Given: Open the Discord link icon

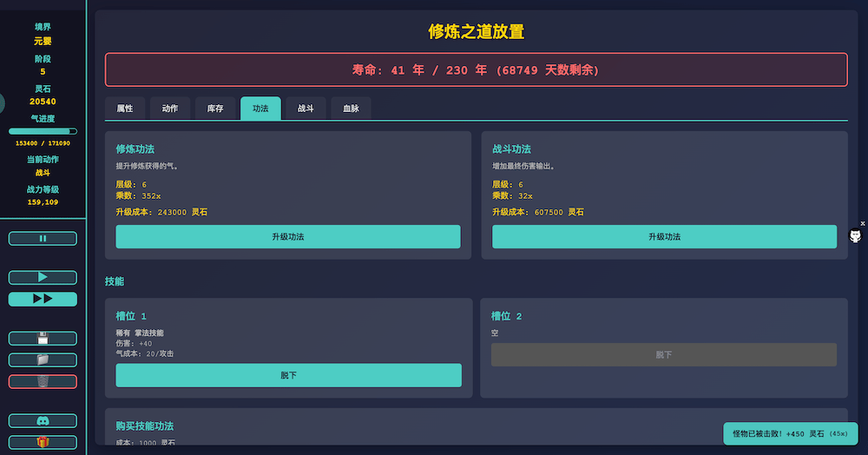Looking at the screenshot, I should [43, 420].
